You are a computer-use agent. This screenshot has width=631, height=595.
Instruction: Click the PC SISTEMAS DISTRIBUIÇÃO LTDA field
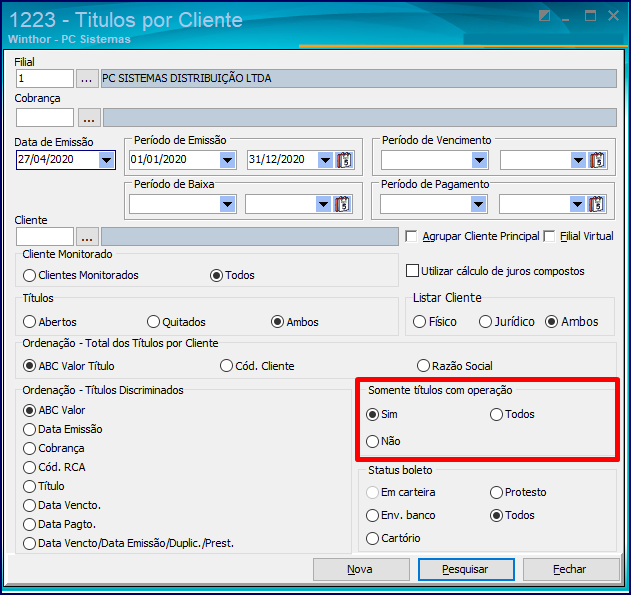pyautogui.click(x=359, y=78)
